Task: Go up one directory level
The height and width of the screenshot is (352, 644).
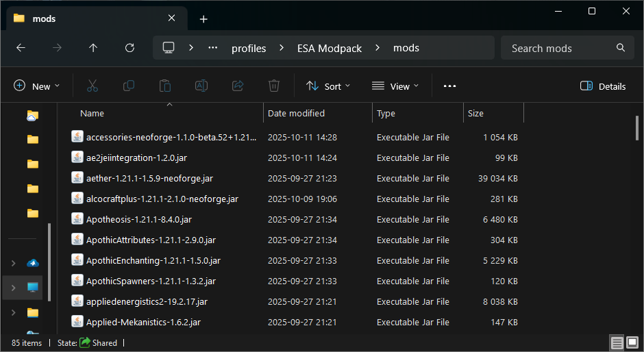Action: click(x=93, y=48)
